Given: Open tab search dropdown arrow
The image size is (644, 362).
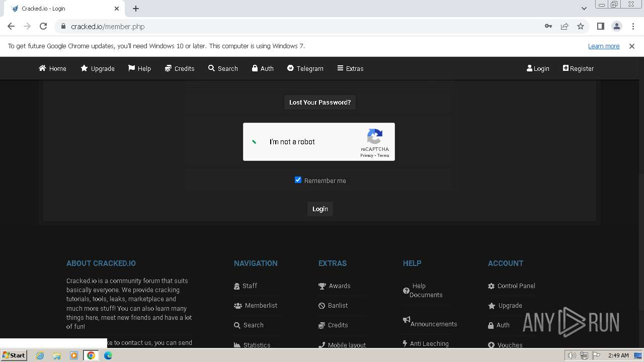Looking at the screenshot, I should 584,8.
